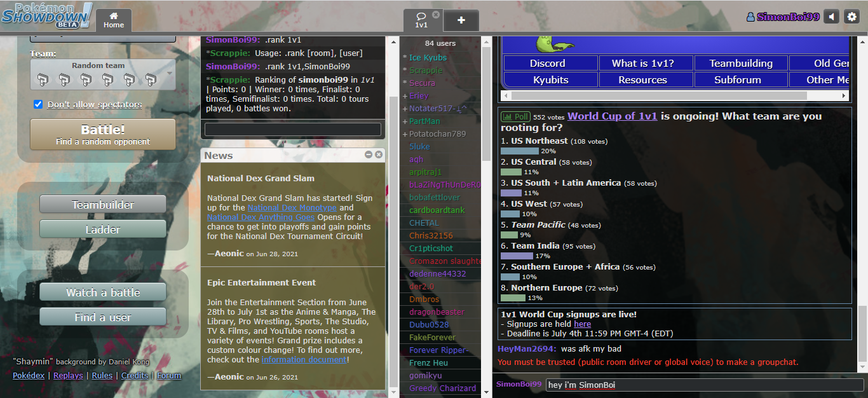Select user cardboardtank in user list

coord(440,210)
